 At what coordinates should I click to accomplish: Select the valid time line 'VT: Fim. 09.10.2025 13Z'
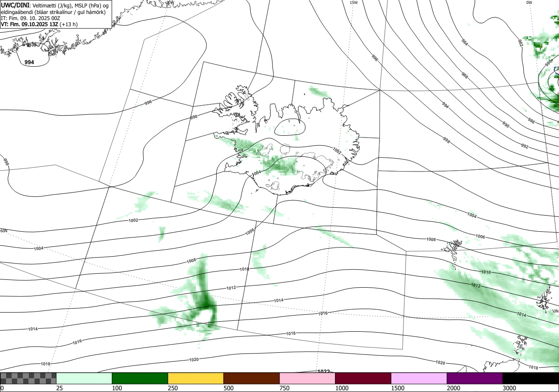(x=30, y=24)
